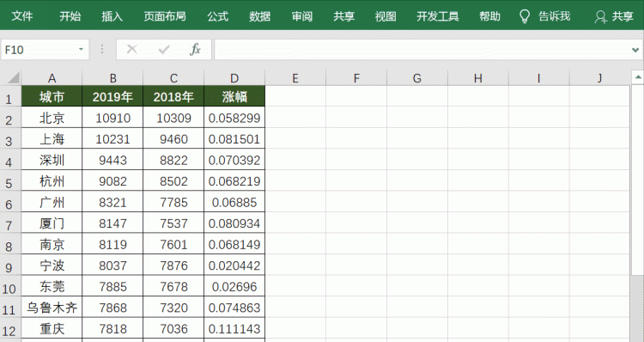
Task: Select column I header
Action: (x=538, y=78)
